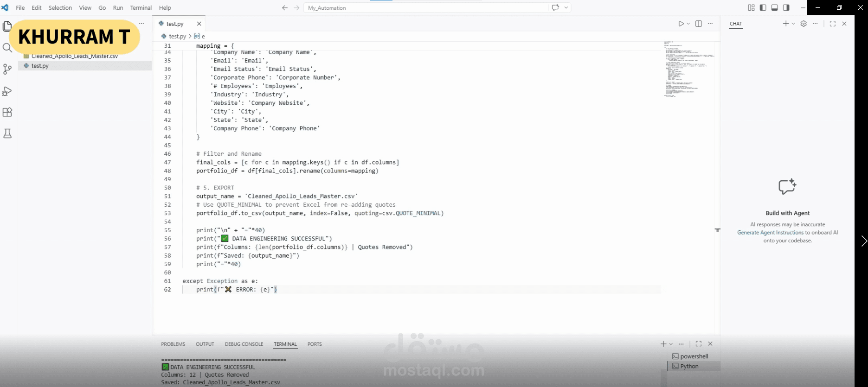The height and width of the screenshot is (387, 868).
Task: Start a new chat with plus icon
Action: (785, 24)
